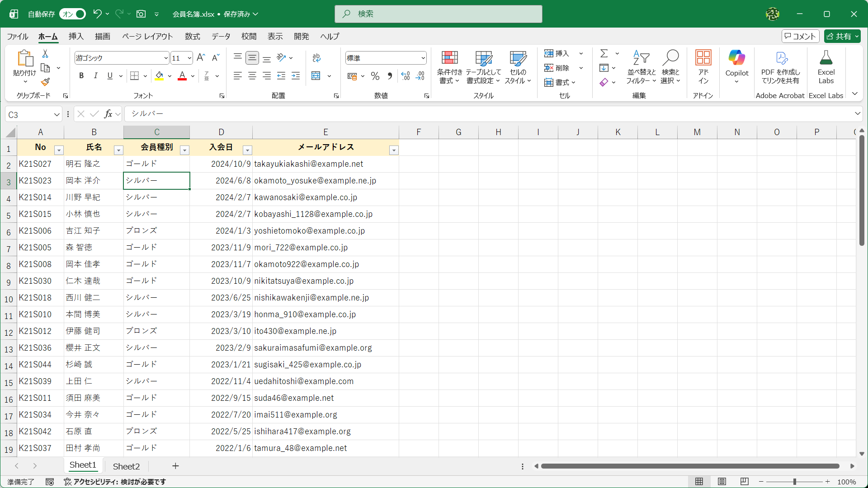Expand the font size dropdown

point(189,58)
